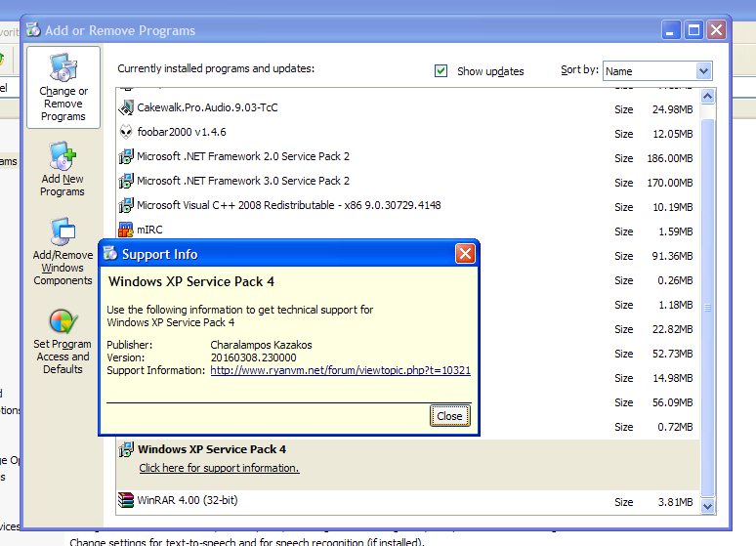Select Microsoft .NET Framework 2.0 Service Pack 2
This screenshot has width=756, height=546.
click(x=243, y=156)
